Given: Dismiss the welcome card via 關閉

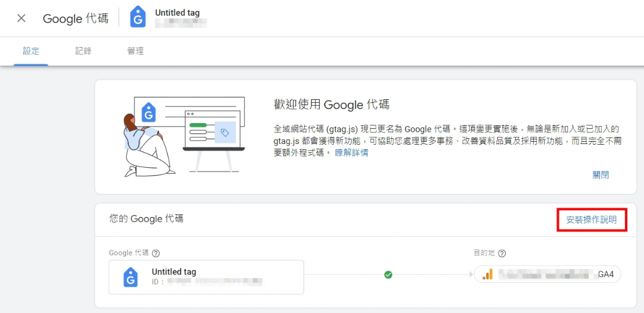Looking at the screenshot, I should pos(600,175).
